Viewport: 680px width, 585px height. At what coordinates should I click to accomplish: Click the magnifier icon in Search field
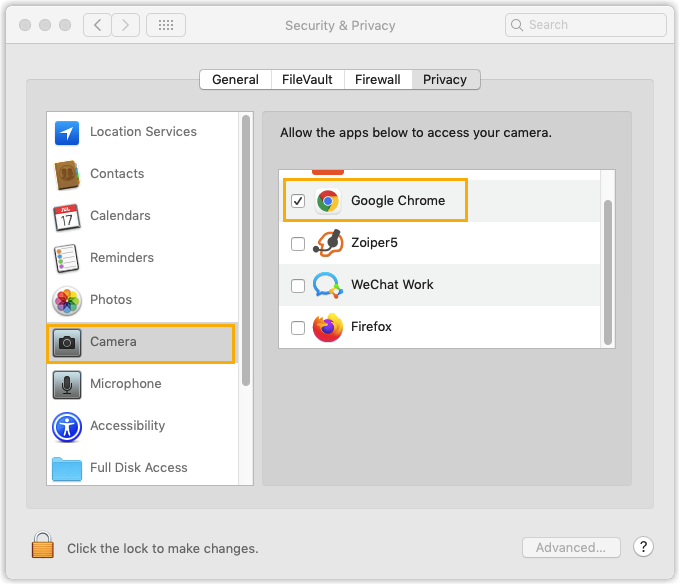pyautogui.click(x=517, y=25)
